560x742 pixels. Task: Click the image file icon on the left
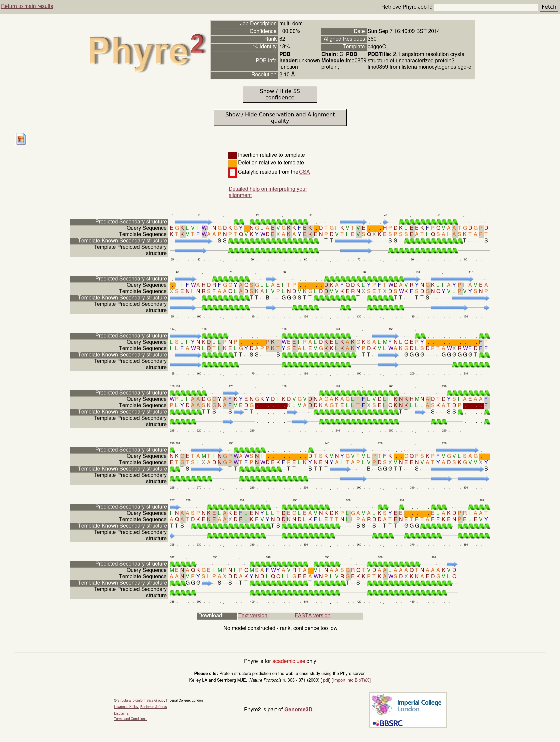coord(21,139)
